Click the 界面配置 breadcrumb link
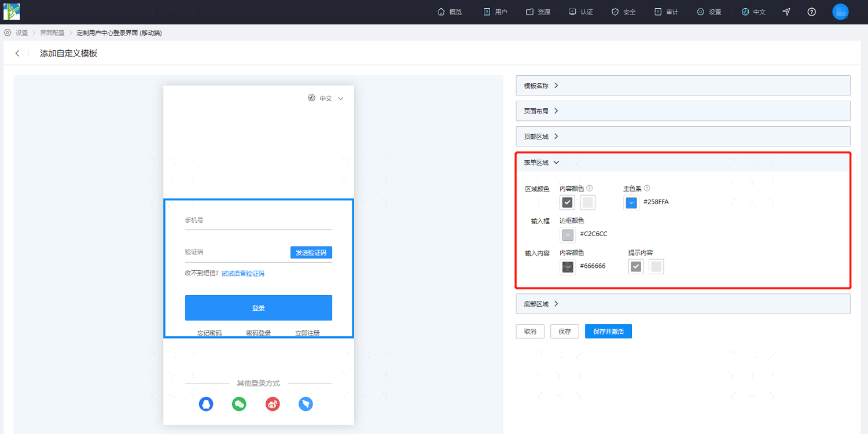Viewport: 868px width, 434px height. [x=52, y=33]
